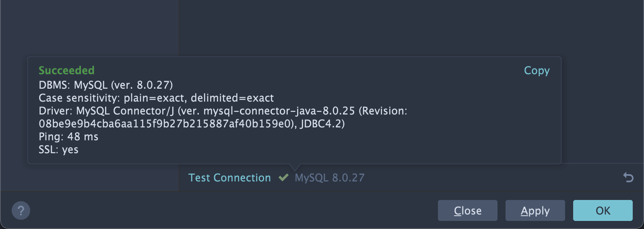Image resolution: width=644 pixels, height=229 pixels.
Task: Apply the data source settings
Action: 535,210
